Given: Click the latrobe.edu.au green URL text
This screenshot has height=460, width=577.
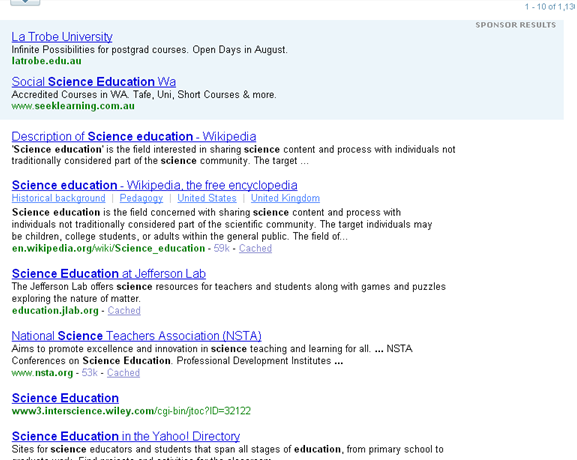Looking at the screenshot, I should [x=46, y=61].
